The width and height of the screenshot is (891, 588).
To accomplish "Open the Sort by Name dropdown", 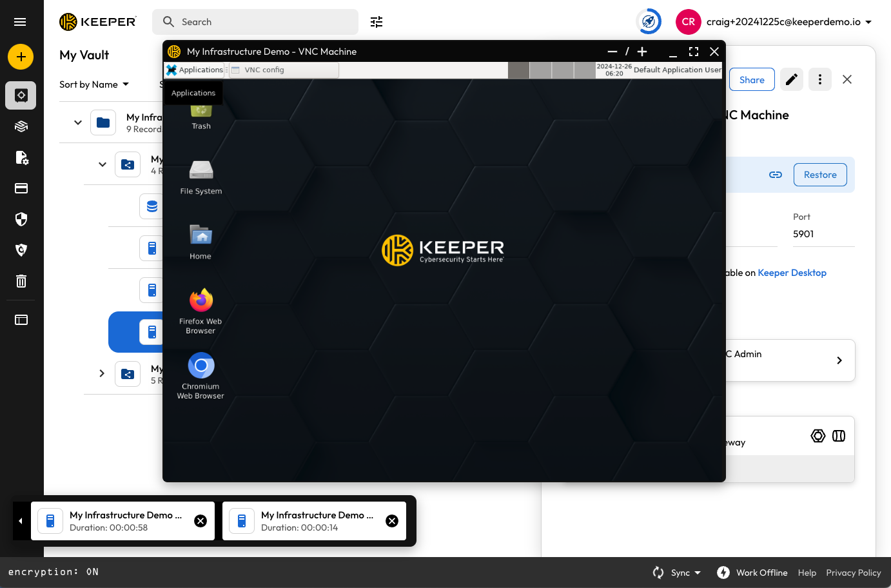I will tap(94, 84).
